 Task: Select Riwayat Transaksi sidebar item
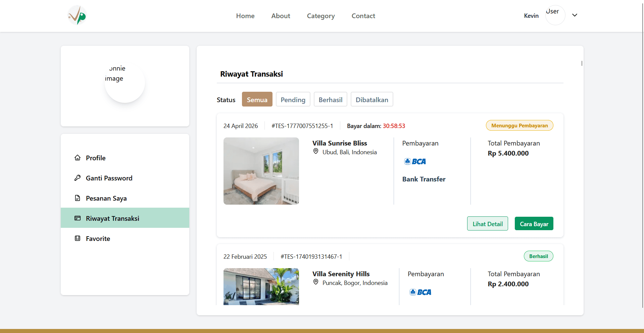click(125, 218)
